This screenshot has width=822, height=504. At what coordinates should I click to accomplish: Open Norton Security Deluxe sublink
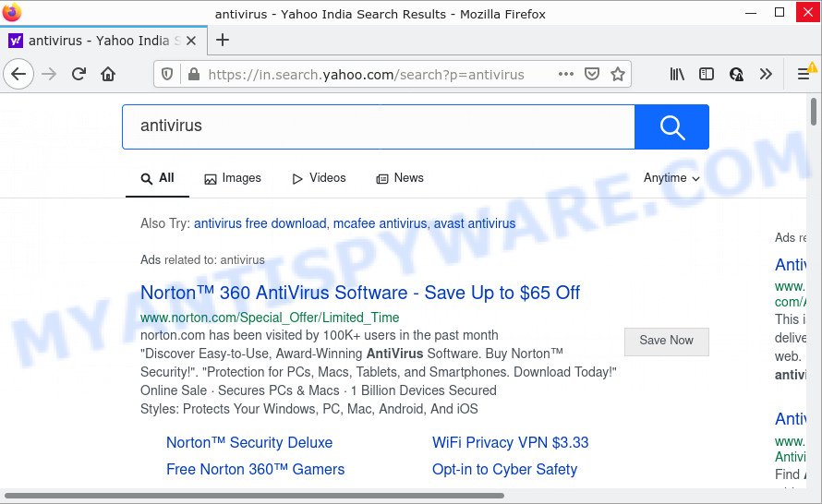pyautogui.click(x=249, y=443)
